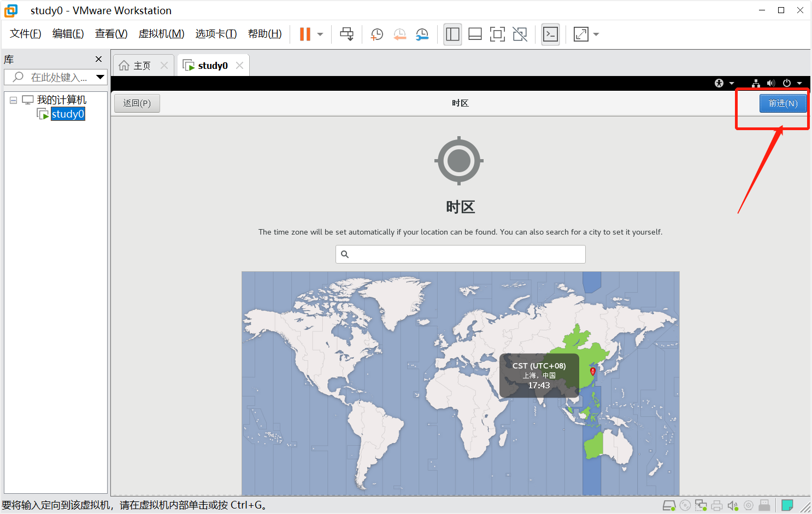This screenshot has height=514, width=812.
Task: Click the city search field for time zone
Action: coord(460,254)
